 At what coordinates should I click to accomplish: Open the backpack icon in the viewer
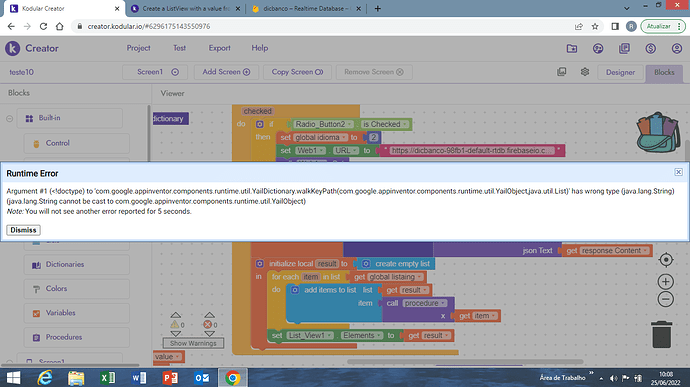tap(658, 133)
